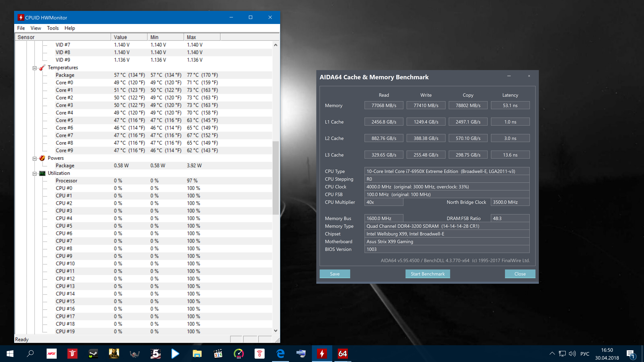Open the View menu in HWMonitor
644x362 pixels.
[36, 28]
